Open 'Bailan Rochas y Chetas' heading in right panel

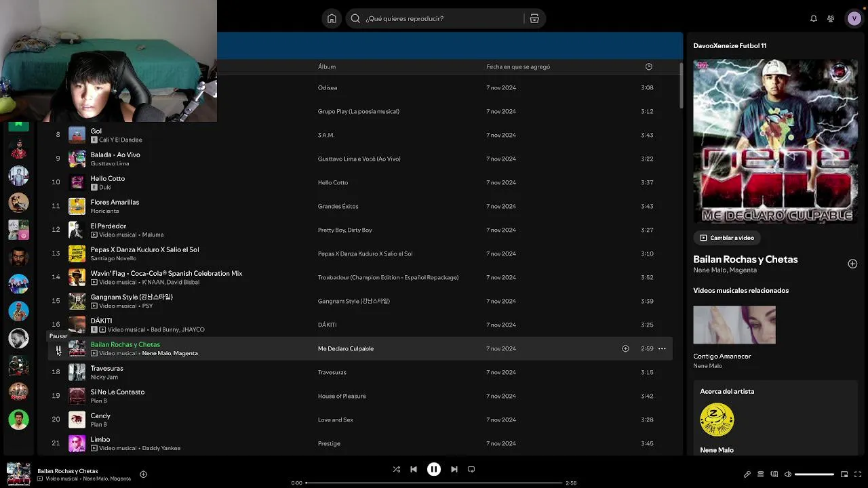click(745, 259)
